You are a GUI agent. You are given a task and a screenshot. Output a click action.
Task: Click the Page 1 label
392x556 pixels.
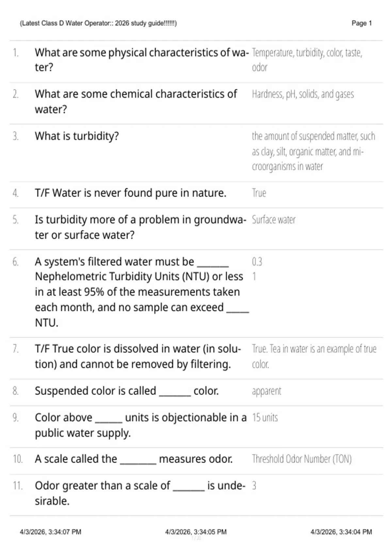coord(362,23)
